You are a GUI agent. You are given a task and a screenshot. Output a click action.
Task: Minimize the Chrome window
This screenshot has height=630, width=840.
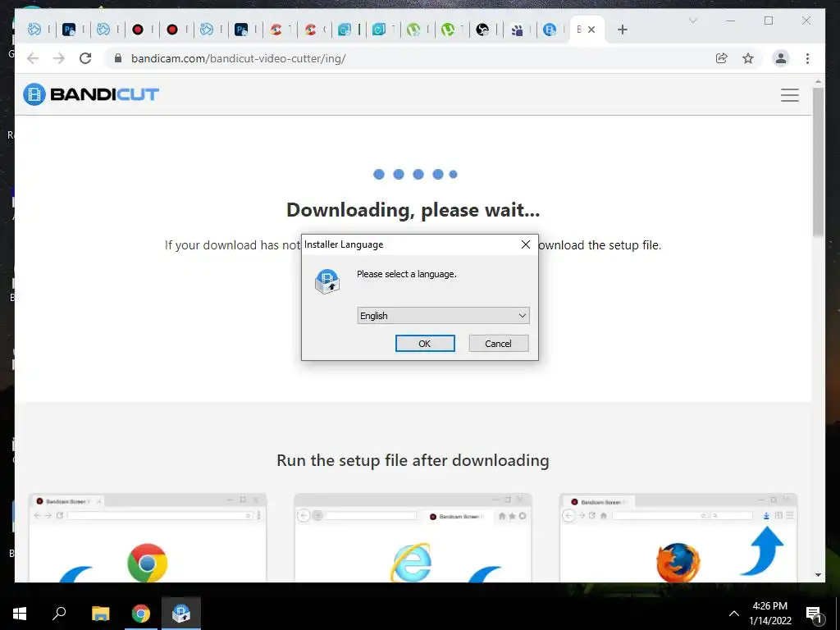tap(731, 21)
